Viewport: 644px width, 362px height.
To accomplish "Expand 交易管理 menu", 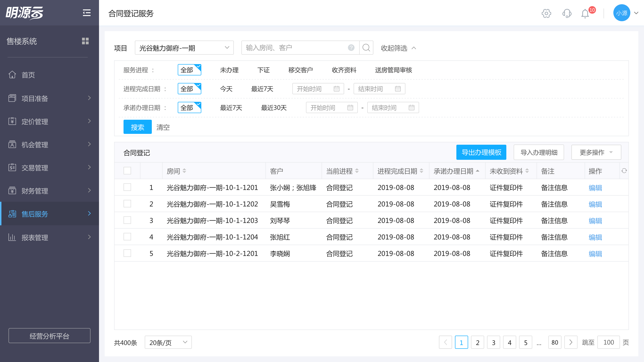I will (89, 167).
